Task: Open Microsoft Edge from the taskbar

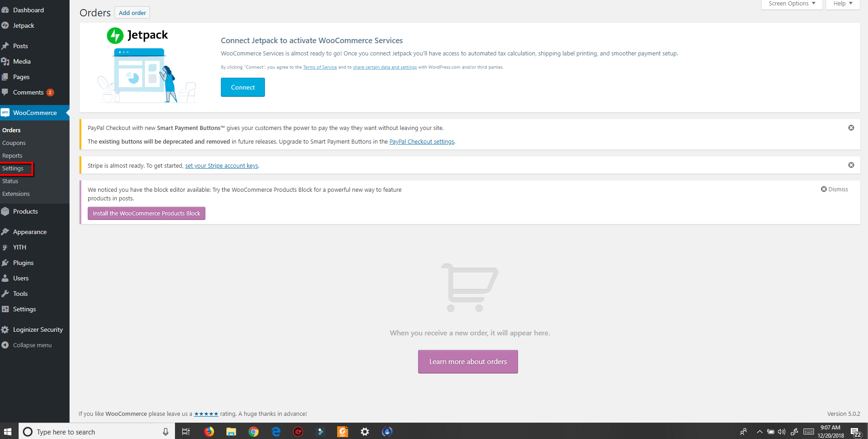Action: 276,431
